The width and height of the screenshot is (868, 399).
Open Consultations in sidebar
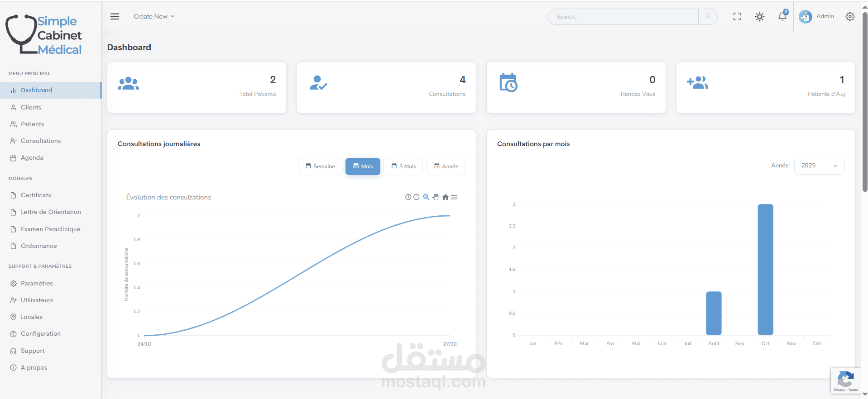(x=40, y=141)
